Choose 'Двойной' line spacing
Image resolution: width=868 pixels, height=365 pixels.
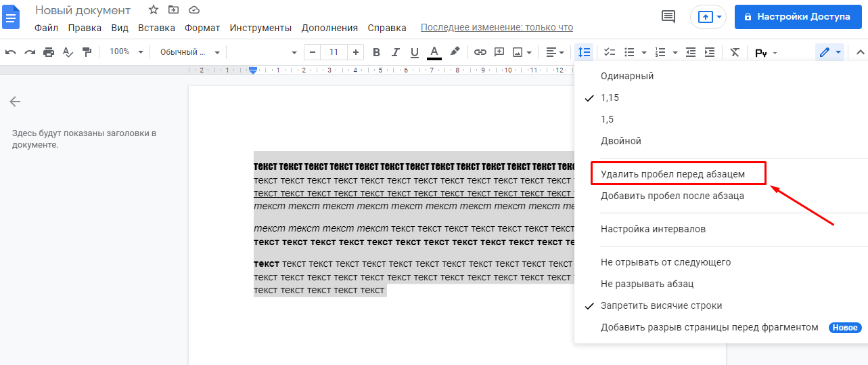tap(620, 141)
